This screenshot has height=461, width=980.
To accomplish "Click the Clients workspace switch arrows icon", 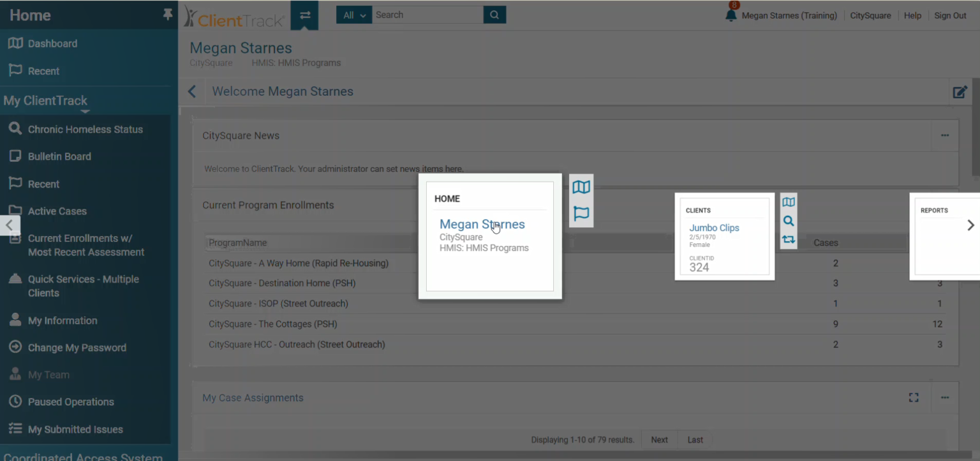I will [789, 239].
